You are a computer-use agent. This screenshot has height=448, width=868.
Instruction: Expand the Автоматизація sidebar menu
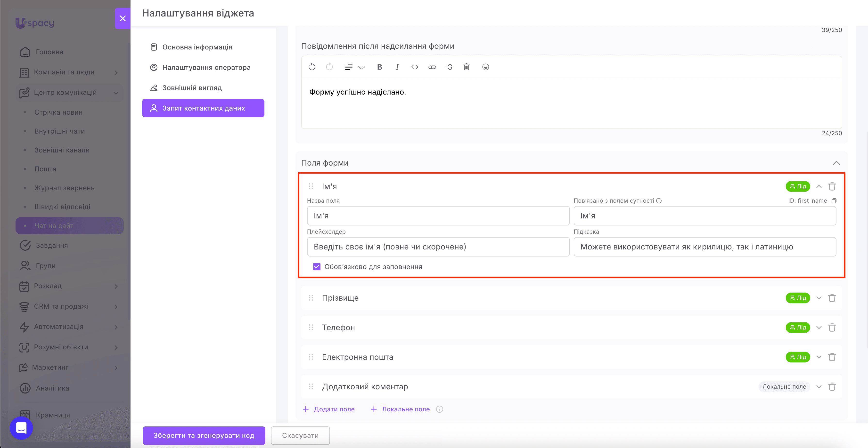coord(70,327)
